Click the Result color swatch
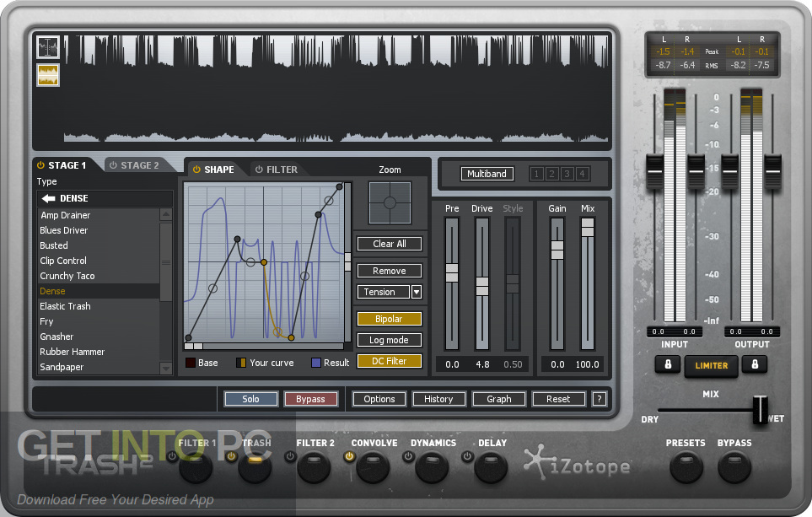 point(316,363)
